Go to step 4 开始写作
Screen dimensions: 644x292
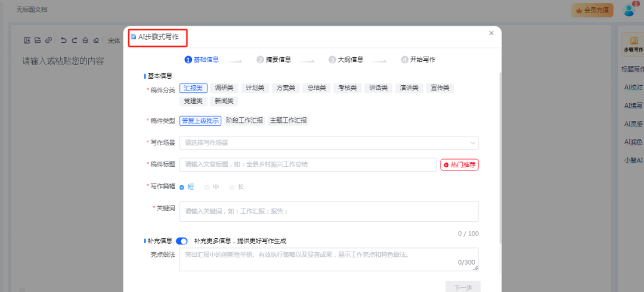[418, 60]
